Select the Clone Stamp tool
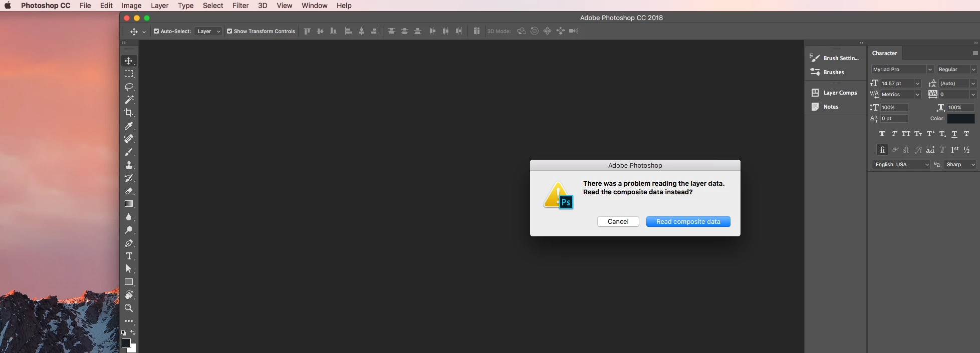The height and width of the screenshot is (353, 980). click(129, 165)
